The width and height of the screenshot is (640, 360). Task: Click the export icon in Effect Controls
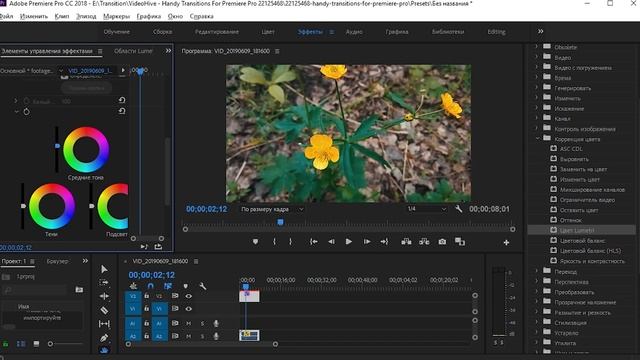158,247
